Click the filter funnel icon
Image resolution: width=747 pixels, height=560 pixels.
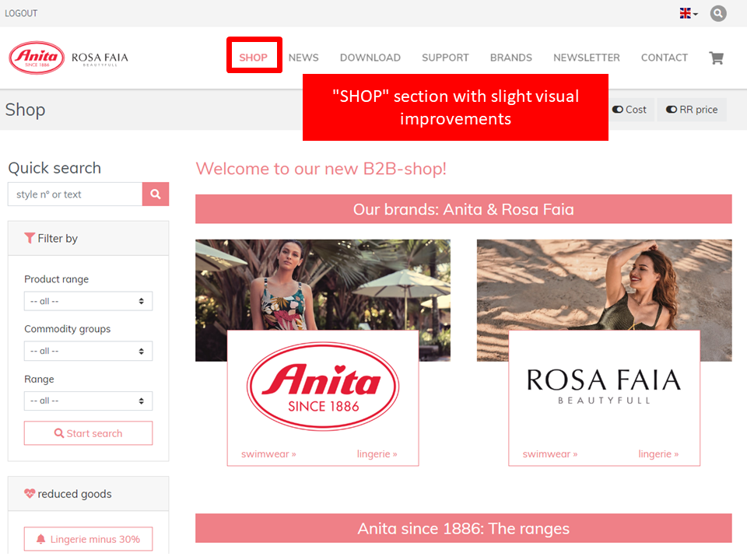point(30,239)
